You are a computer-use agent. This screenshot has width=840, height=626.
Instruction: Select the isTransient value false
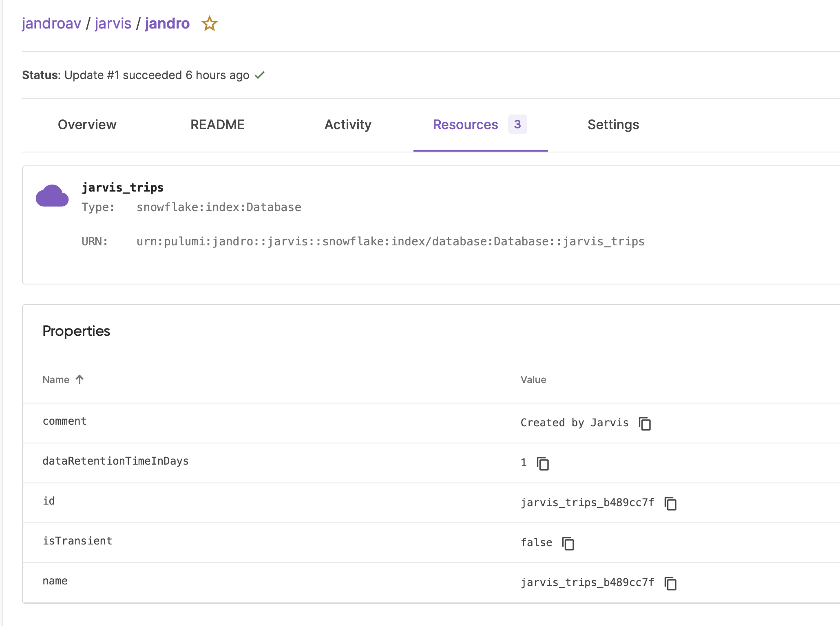536,542
